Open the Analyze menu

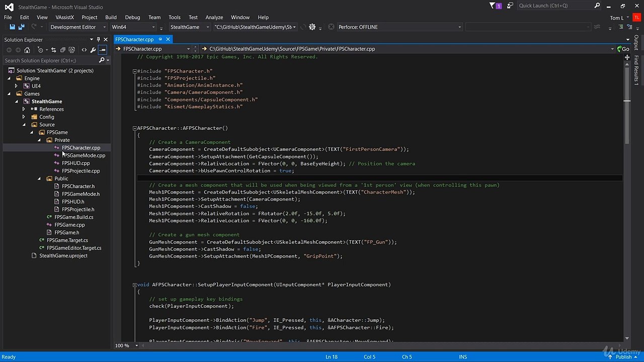(214, 17)
